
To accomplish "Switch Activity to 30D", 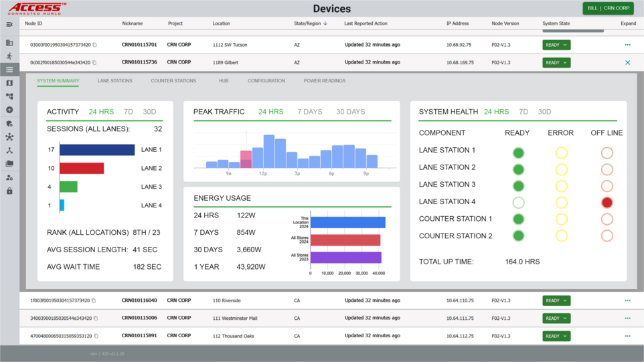I will [x=149, y=112].
